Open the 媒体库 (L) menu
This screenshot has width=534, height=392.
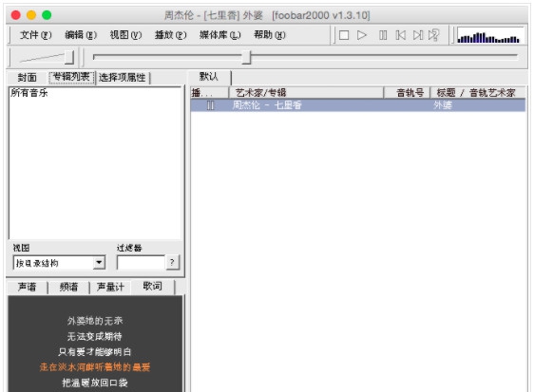[220, 35]
